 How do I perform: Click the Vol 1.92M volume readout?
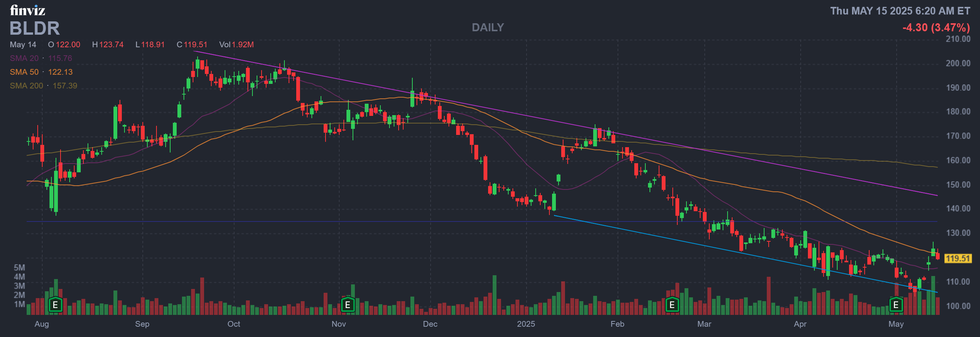[236, 45]
